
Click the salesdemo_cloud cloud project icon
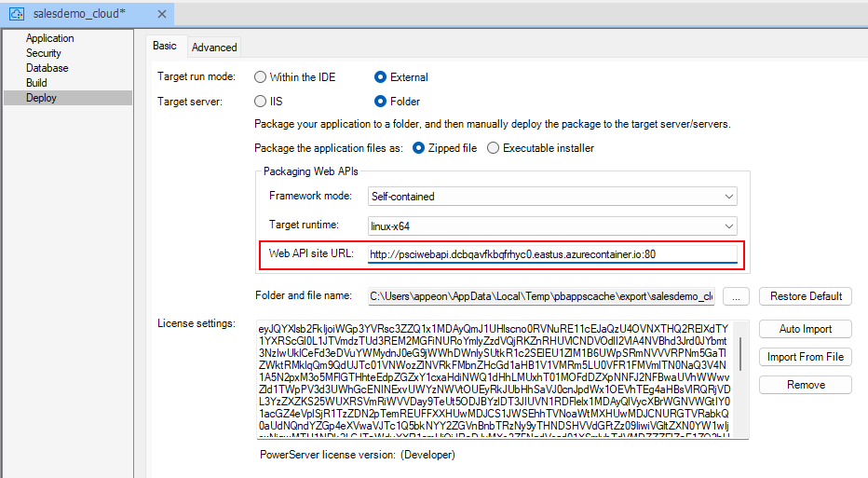(x=17, y=14)
